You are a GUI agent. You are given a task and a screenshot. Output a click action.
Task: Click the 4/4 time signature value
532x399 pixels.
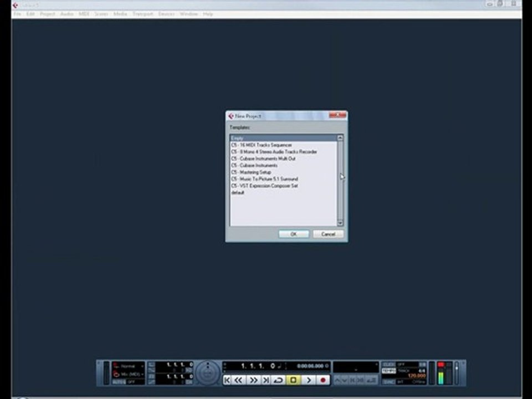(422, 371)
